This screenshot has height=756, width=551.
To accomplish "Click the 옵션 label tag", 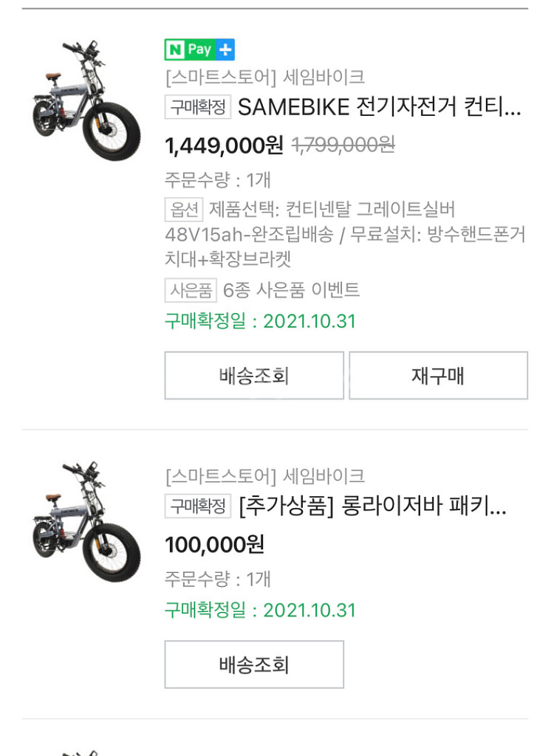I will (x=184, y=209).
